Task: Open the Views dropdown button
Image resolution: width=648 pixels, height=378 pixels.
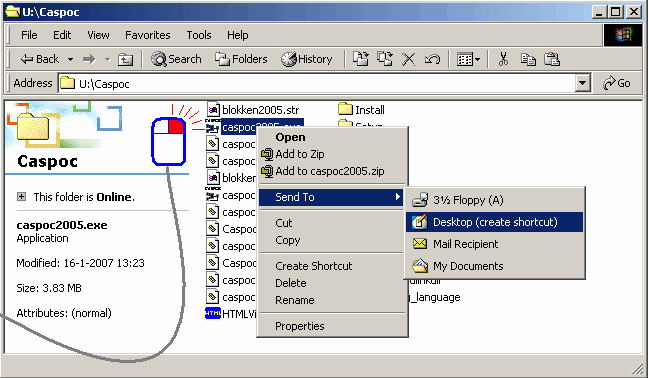Action: [x=468, y=59]
